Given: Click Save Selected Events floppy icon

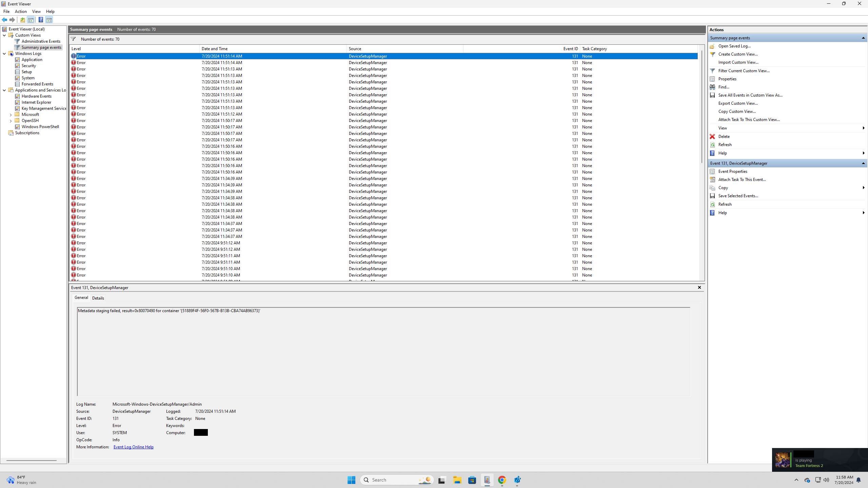Looking at the screenshot, I should coord(712,196).
